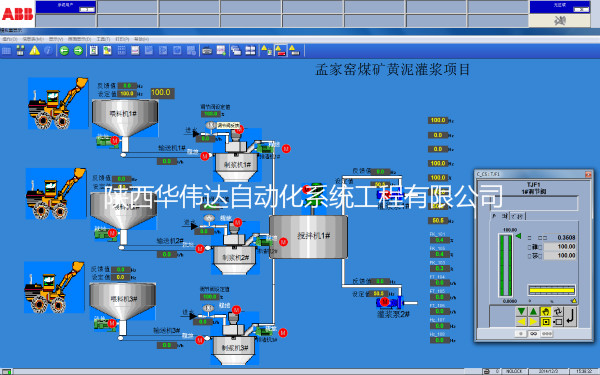The width and height of the screenshot is (600, 375).
Task: Click the green forward arrow navigation icon
Action: [78, 51]
